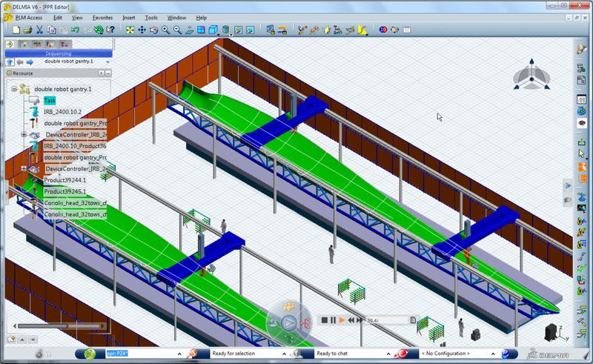The image size is (593, 364).
Task: Click the Sequencing panel header
Action: (59, 53)
